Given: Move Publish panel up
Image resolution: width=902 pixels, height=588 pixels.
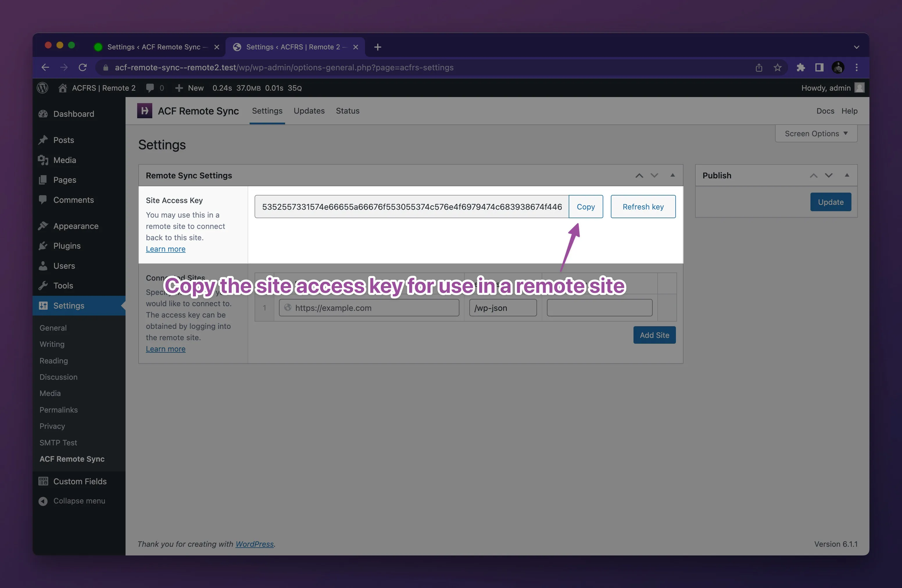Looking at the screenshot, I should coord(813,175).
